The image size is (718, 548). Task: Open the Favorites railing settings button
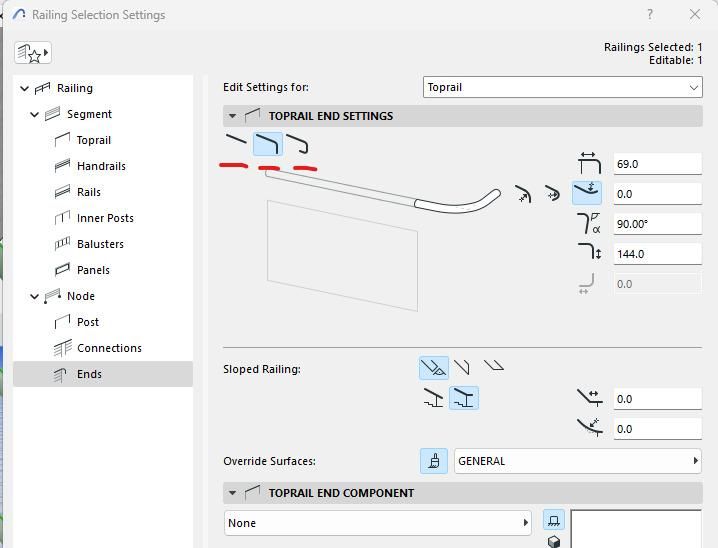33,53
